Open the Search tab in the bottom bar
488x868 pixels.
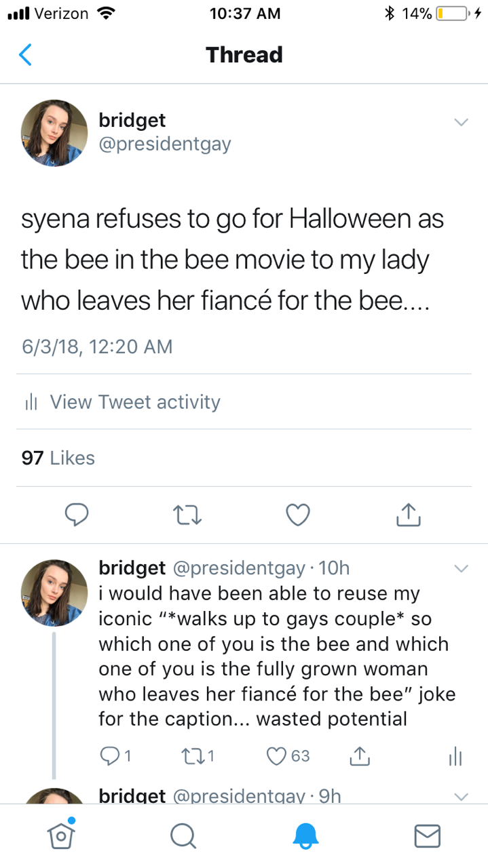(182, 835)
